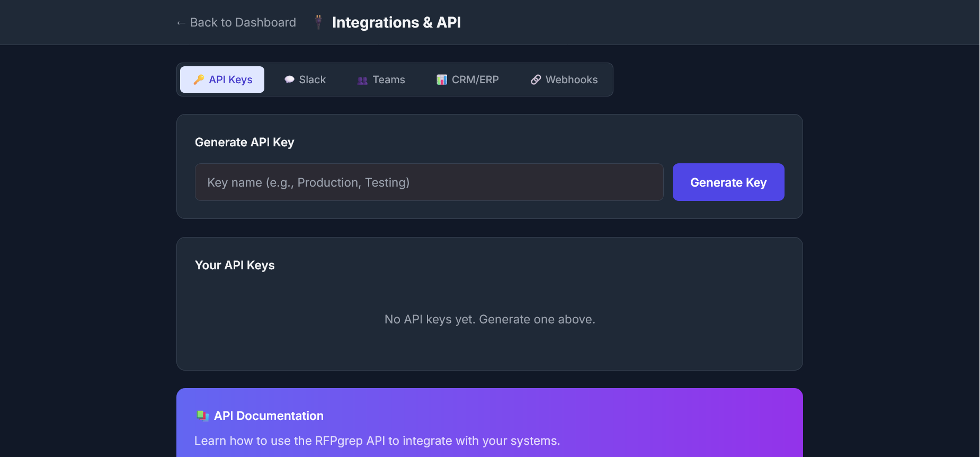Click the chain link icon beside Webhooks
The width and height of the screenshot is (980, 457).
536,80
